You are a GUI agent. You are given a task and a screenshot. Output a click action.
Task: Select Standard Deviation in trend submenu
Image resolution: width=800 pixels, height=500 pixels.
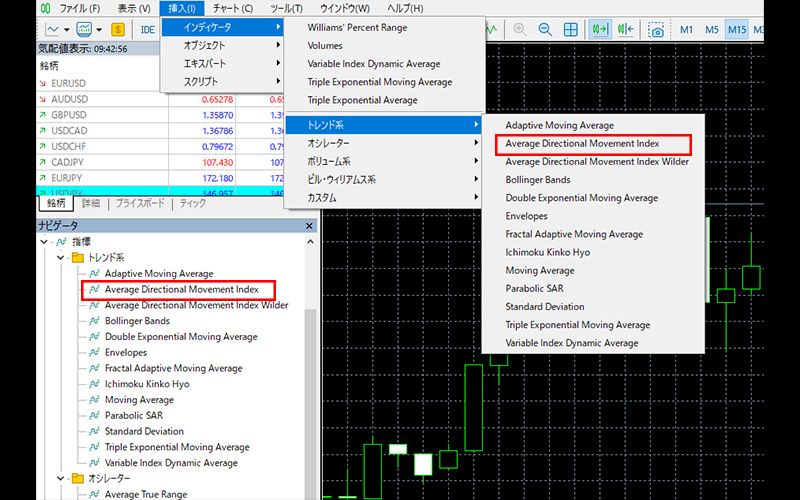point(545,307)
